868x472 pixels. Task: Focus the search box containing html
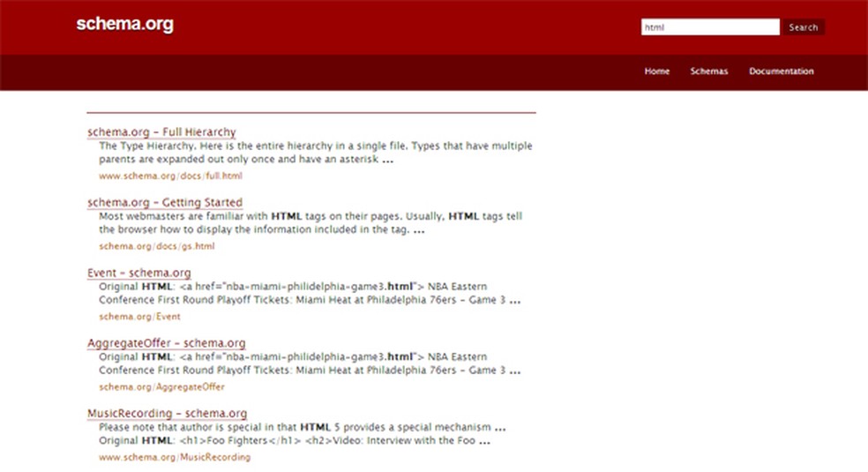[x=710, y=27]
